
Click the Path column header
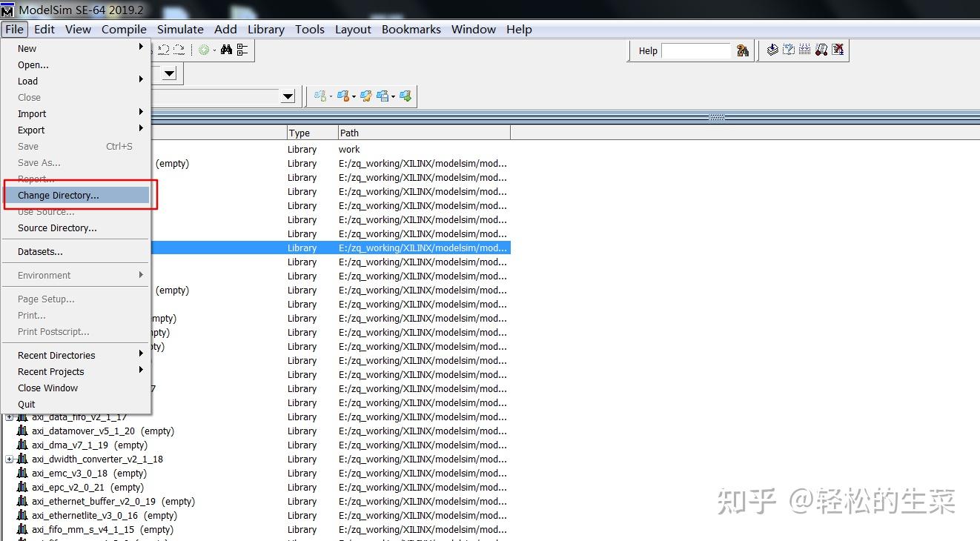[x=424, y=133]
